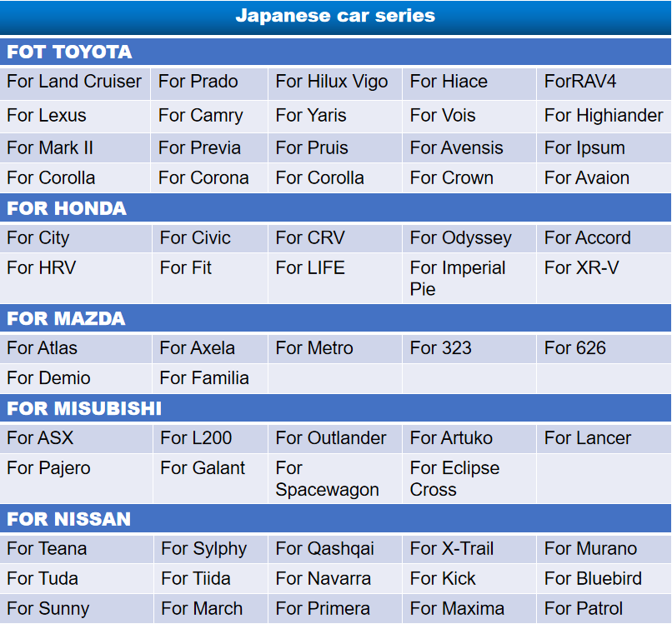Select the 'For Hilux Vigo' cell
Image resolution: width=672 pixels, height=624 pixels.
(x=332, y=82)
